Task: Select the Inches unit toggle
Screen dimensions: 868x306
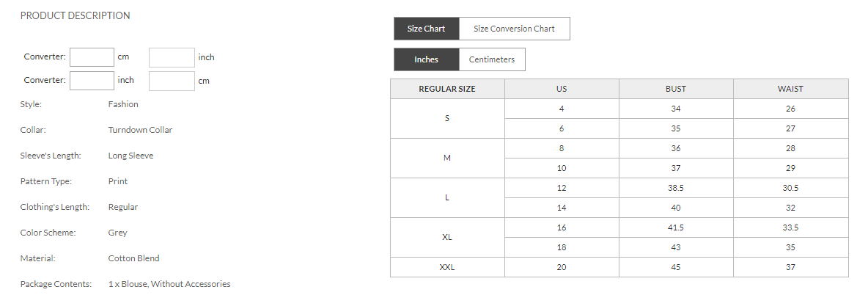Action: (x=426, y=59)
